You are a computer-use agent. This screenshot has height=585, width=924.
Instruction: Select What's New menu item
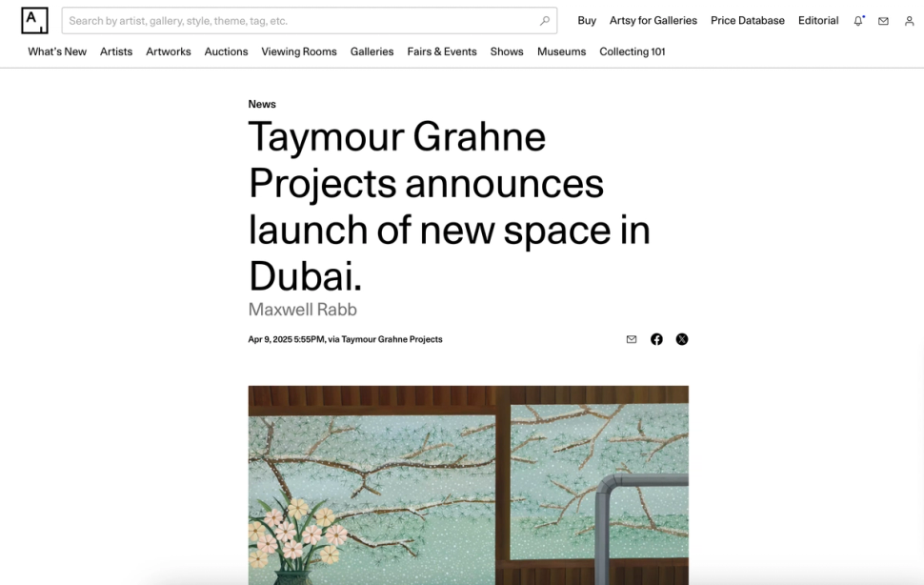(57, 51)
